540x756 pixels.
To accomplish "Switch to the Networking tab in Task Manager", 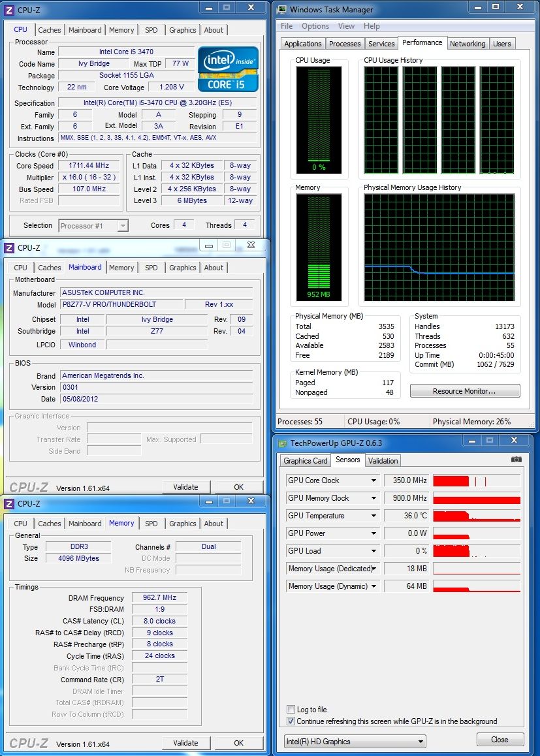I will (468, 44).
